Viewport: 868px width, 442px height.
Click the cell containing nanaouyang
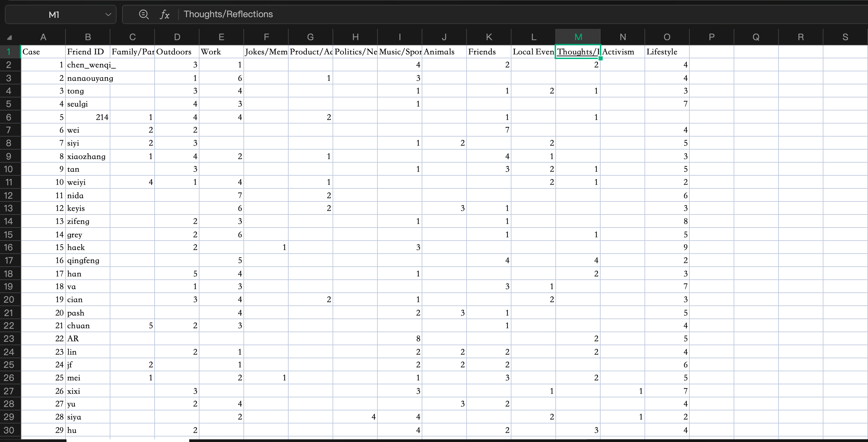[90, 78]
